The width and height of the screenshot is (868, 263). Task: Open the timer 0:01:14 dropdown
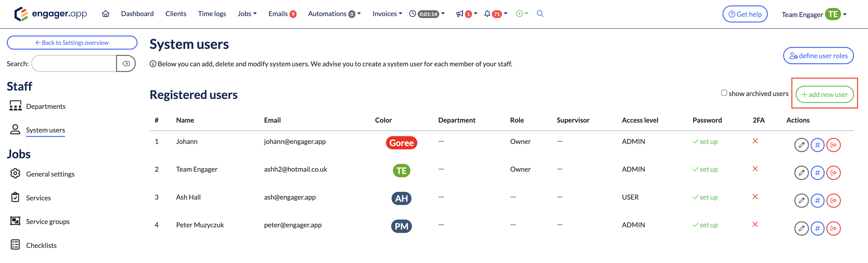(427, 14)
